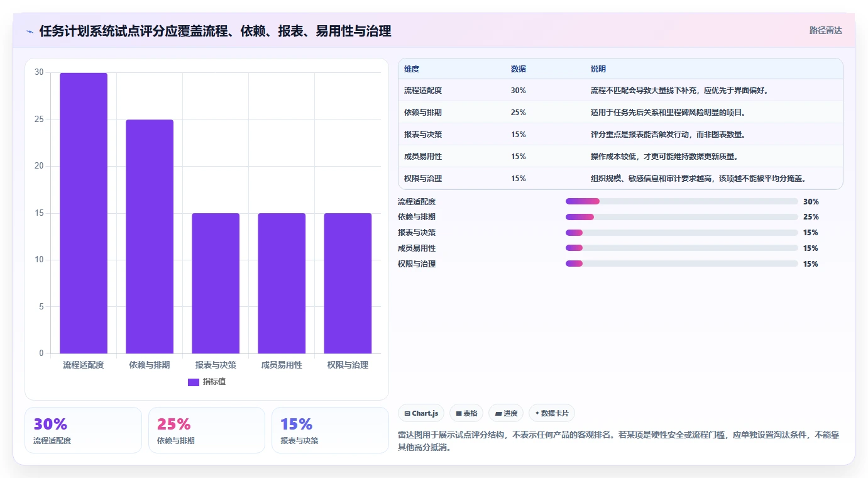Screen dimensions: 868x478
Task: Click the footer note starting 雷达图用于展示
Action: pos(619,442)
